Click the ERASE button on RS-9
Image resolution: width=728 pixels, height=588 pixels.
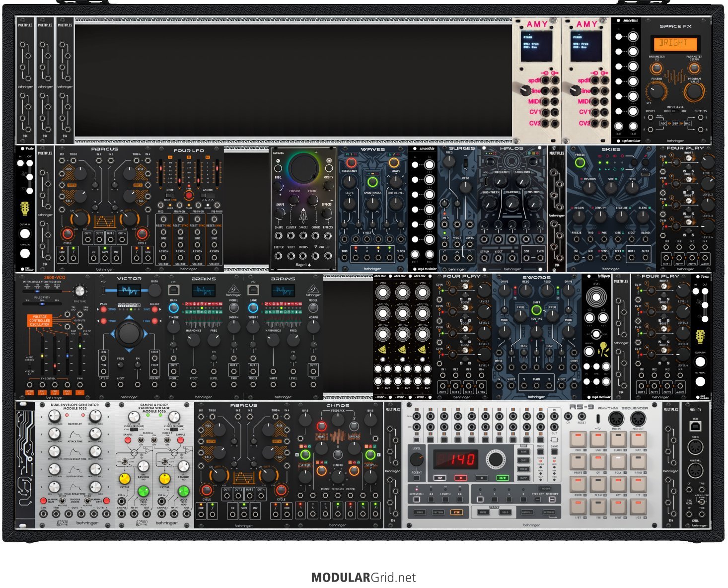pyautogui.click(x=523, y=469)
